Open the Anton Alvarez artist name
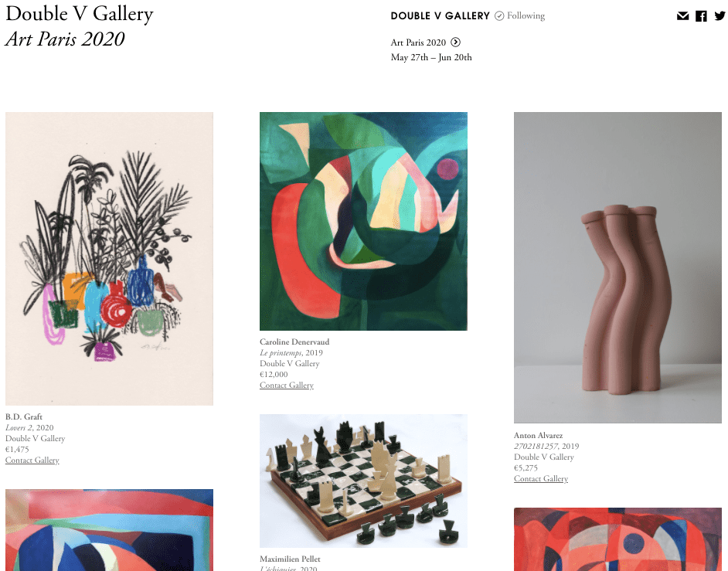This screenshot has height=571, width=728. [538, 435]
